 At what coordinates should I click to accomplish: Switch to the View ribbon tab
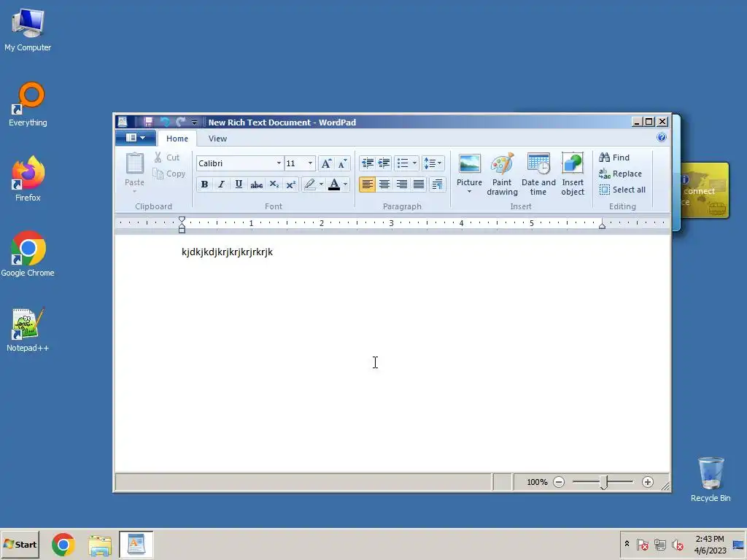217,139
